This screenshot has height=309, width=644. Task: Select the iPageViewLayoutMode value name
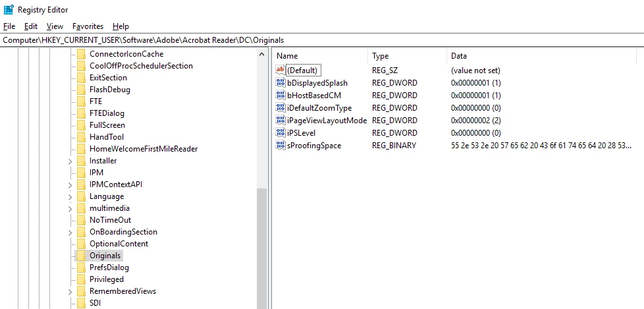click(x=327, y=121)
